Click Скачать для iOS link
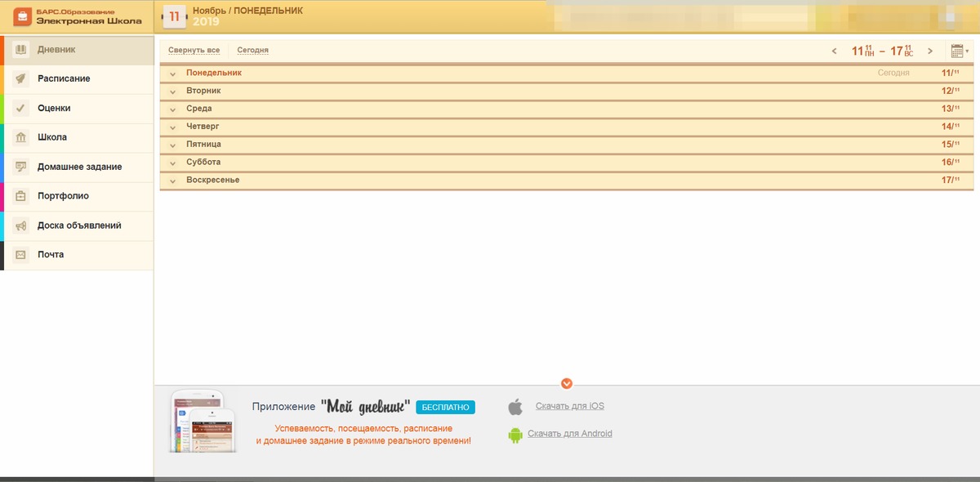Viewport: 980px width, 482px height. click(x=570, y=406)
